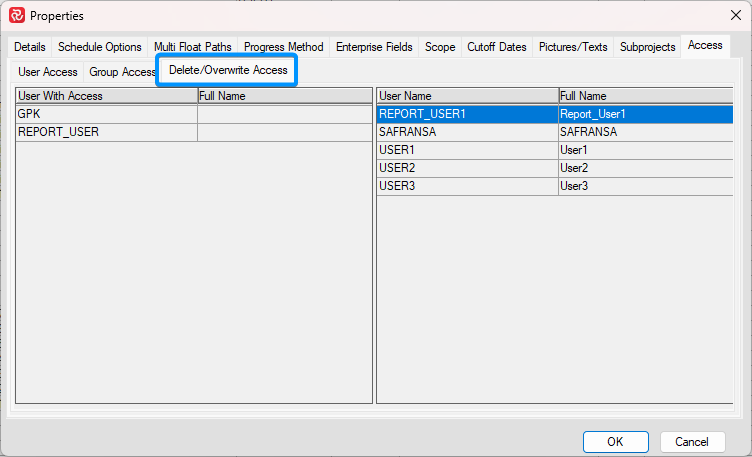Image resolution: width=752 pixels, height=457 pixels.
Task: Switch to Cutoff Dates tab
Action: tap(496, 47)
